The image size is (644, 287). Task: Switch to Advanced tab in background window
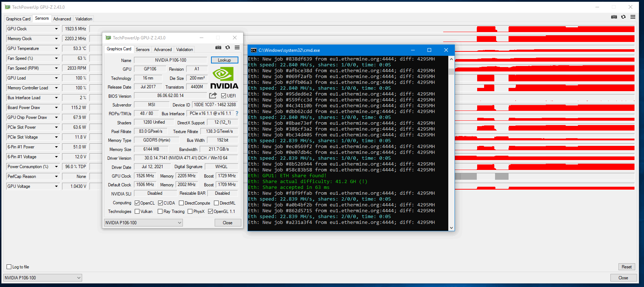tap(62, 19)
